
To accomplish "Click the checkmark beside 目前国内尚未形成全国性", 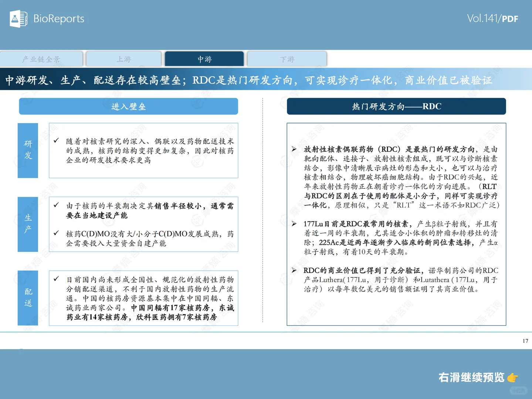I will (x=56, y=279).
